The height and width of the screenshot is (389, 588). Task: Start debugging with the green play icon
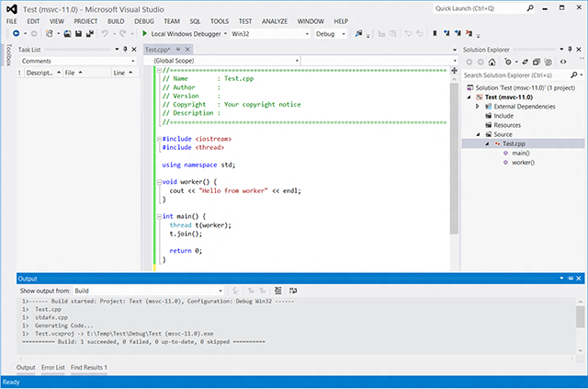click(x=144, y=34)
